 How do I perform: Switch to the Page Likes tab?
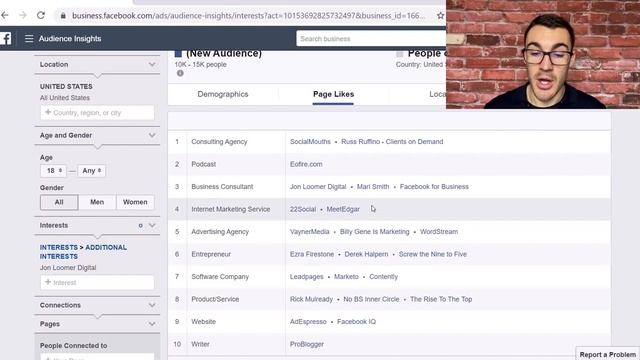(333, 94)
